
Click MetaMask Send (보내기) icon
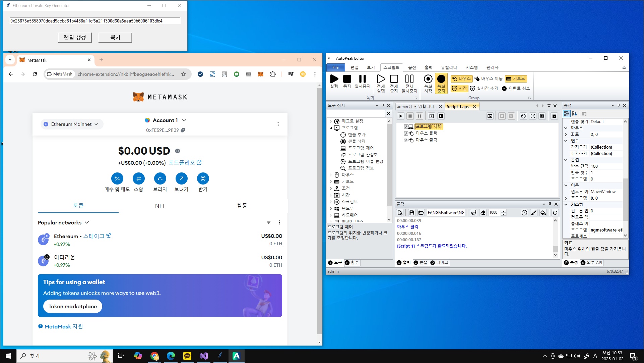tap(181, 178)
